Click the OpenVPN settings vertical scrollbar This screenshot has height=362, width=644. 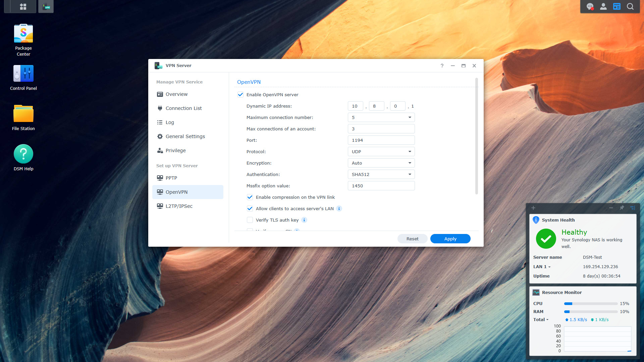476,136
